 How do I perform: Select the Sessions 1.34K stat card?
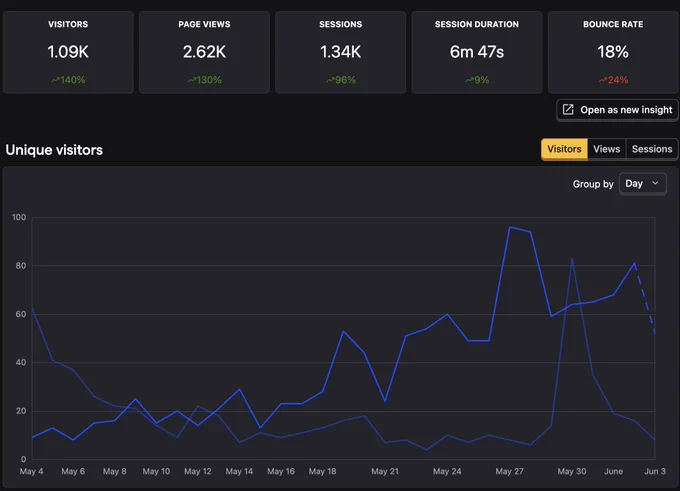coord(340,52)
